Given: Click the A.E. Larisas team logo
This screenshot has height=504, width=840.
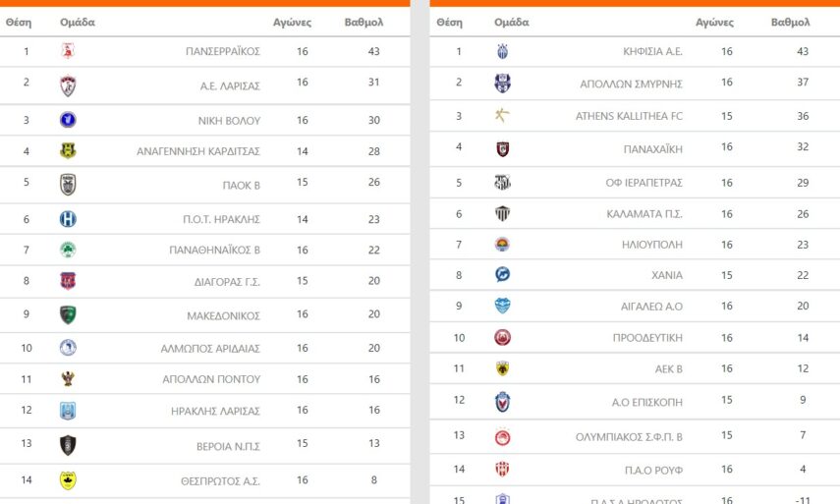Looking at the screenshot, I should point(68,85).
